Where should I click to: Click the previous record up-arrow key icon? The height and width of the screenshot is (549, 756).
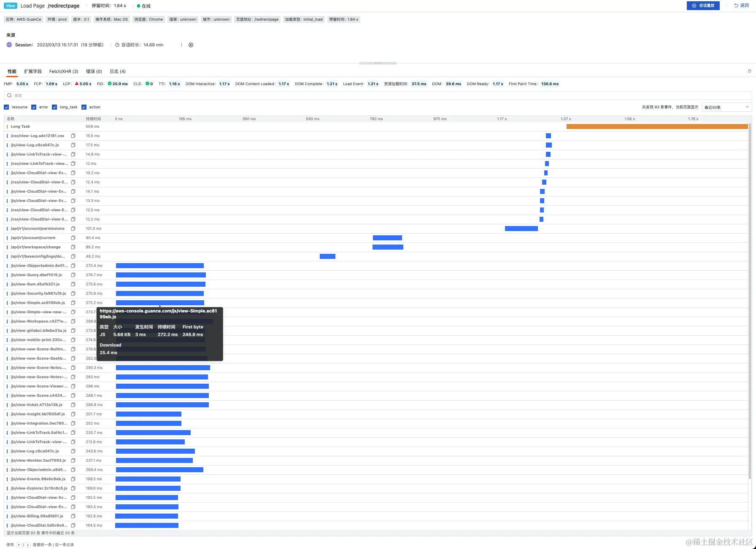click(x=19, y=545)
